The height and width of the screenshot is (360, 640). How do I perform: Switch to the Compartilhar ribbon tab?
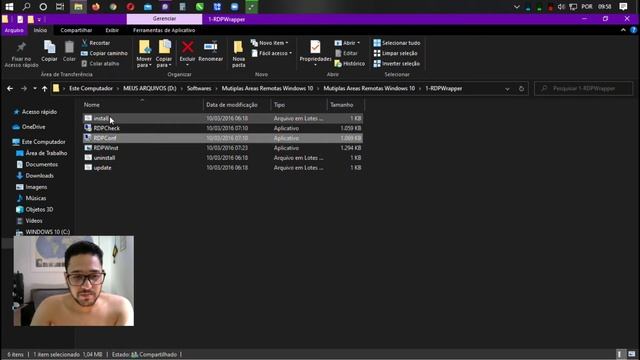pos(76,30)
